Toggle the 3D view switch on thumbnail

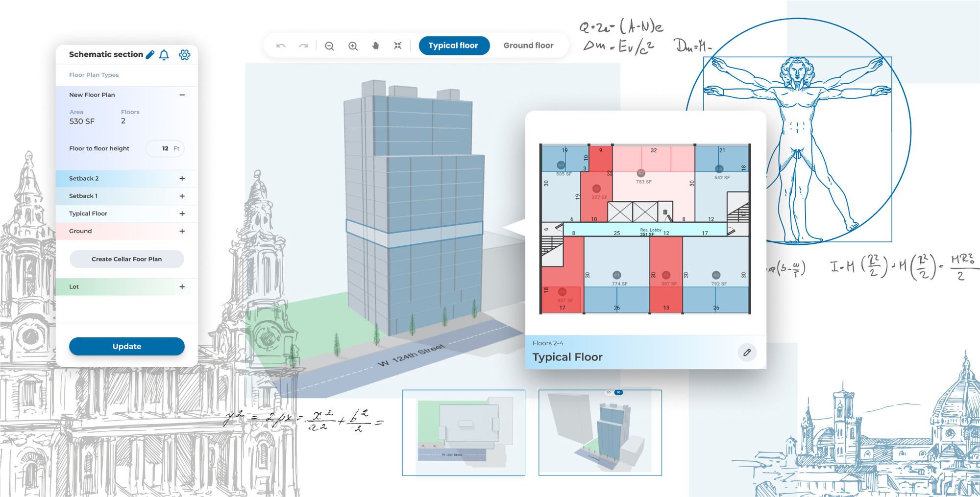618,392
